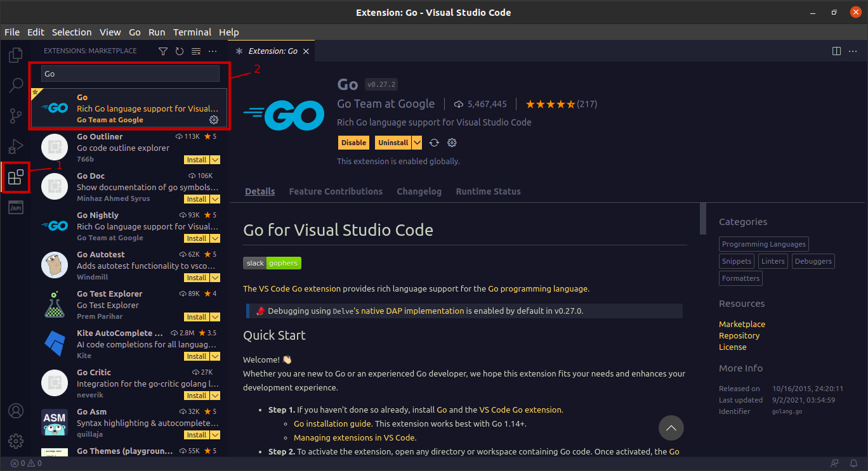The height and width of the screenshot is (471, 868).
Task: Open the Marketplace resource link
Action: 742,324
